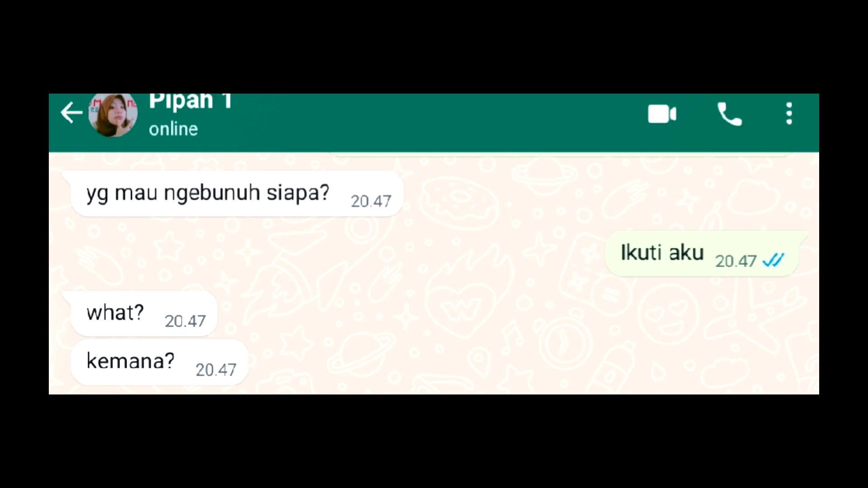Tap the online status text
Screen dimensions: 868x488
[x=173, y=129]
